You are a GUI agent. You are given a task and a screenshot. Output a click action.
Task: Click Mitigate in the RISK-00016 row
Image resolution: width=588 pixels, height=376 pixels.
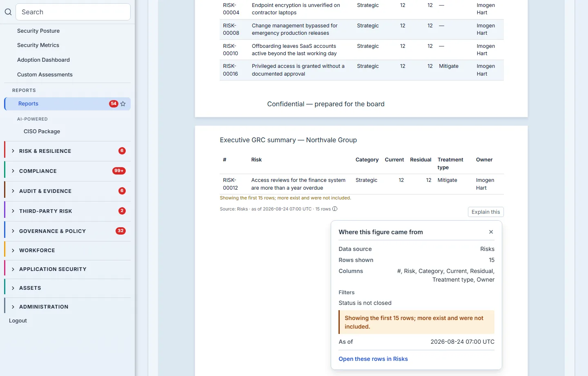coord(449,66)
